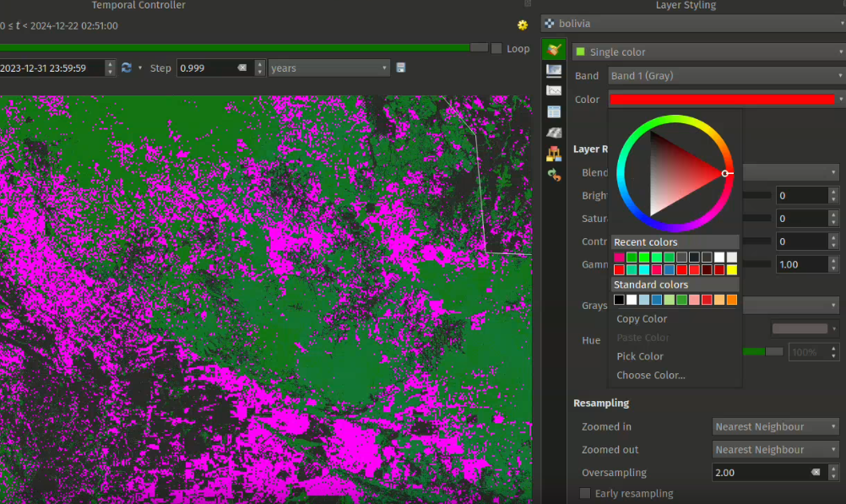The image size is (846, 504).
Task: Open Choose Color... dialog from the menu
Action: pos(650,375)
